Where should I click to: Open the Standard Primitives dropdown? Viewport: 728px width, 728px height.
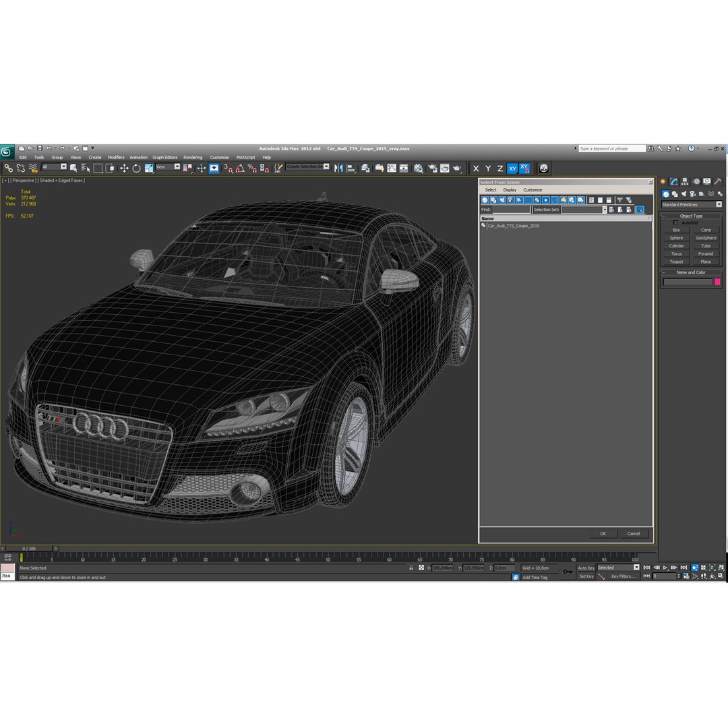point(692,205)
